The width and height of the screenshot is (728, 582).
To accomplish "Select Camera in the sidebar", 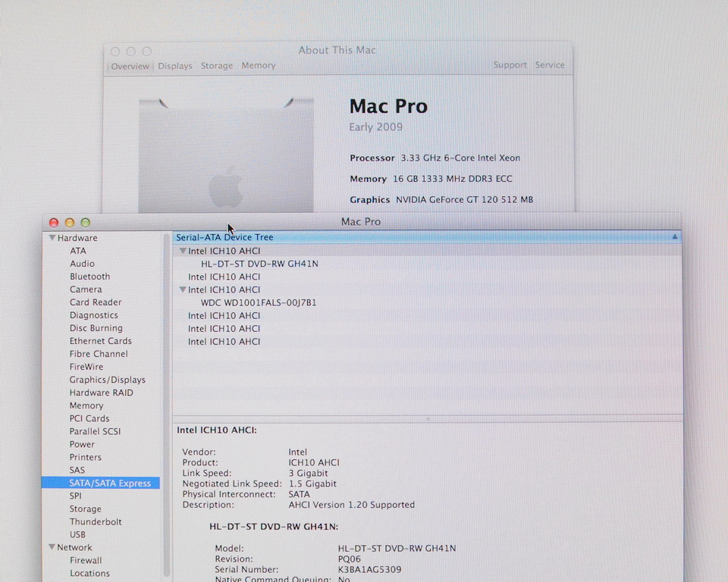I will click(86, 289).
